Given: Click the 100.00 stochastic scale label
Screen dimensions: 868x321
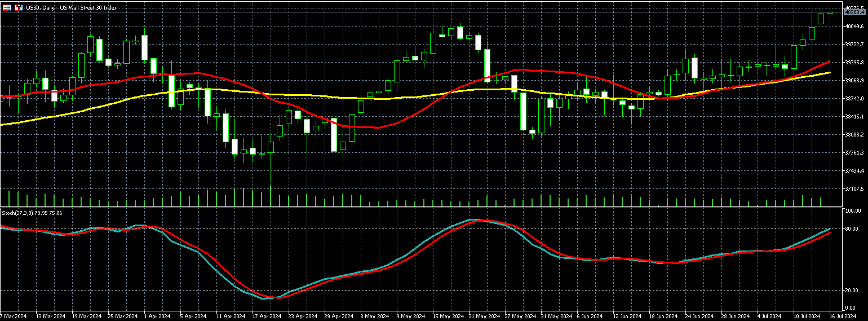Looking at the screenshot, I should click(x=853, y=210).
